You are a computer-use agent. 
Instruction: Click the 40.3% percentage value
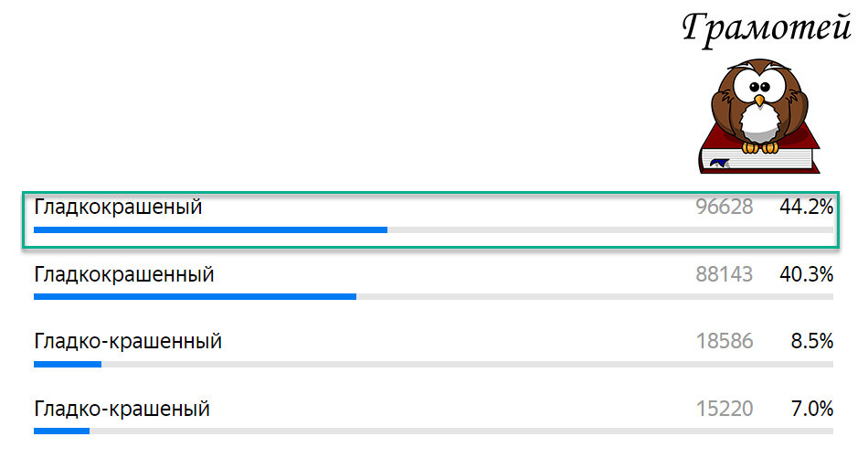pyautogui.click(x=806, y=274)
